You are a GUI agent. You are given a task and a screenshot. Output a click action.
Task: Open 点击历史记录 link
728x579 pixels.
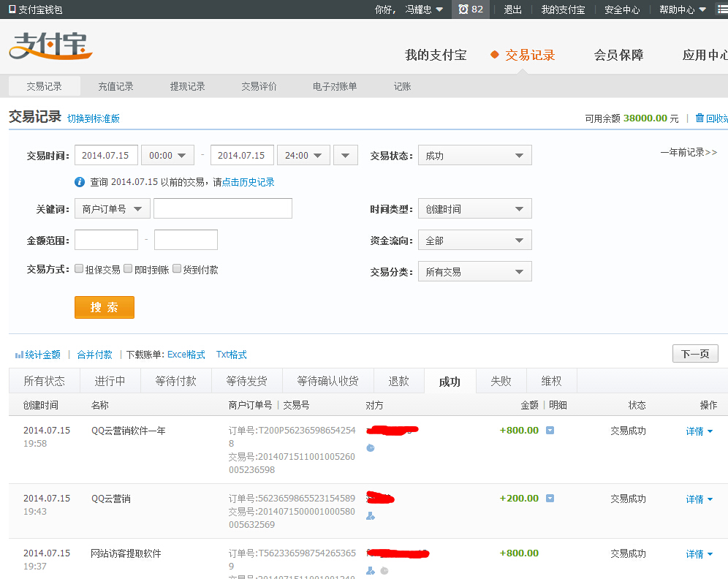(248, 182)
